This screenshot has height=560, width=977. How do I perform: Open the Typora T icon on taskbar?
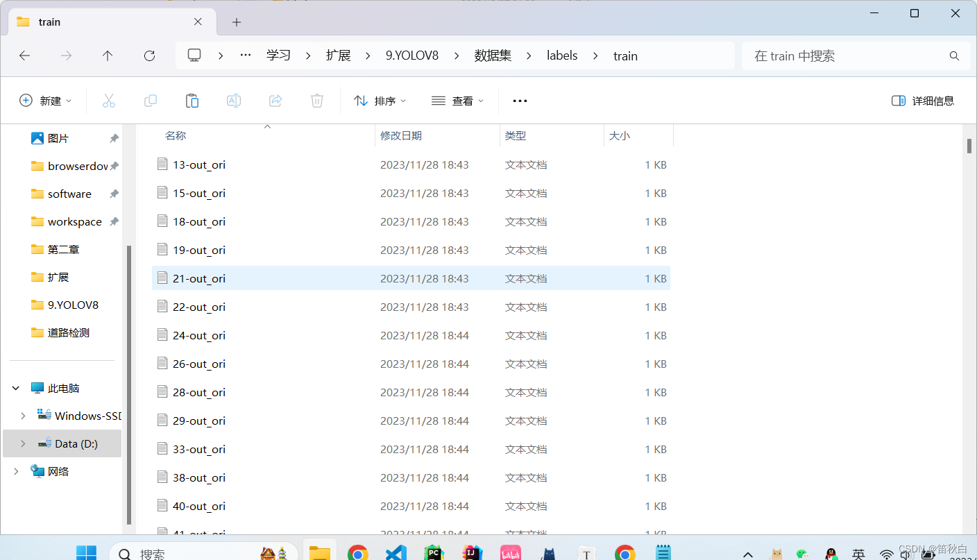(x=587, y=553)
